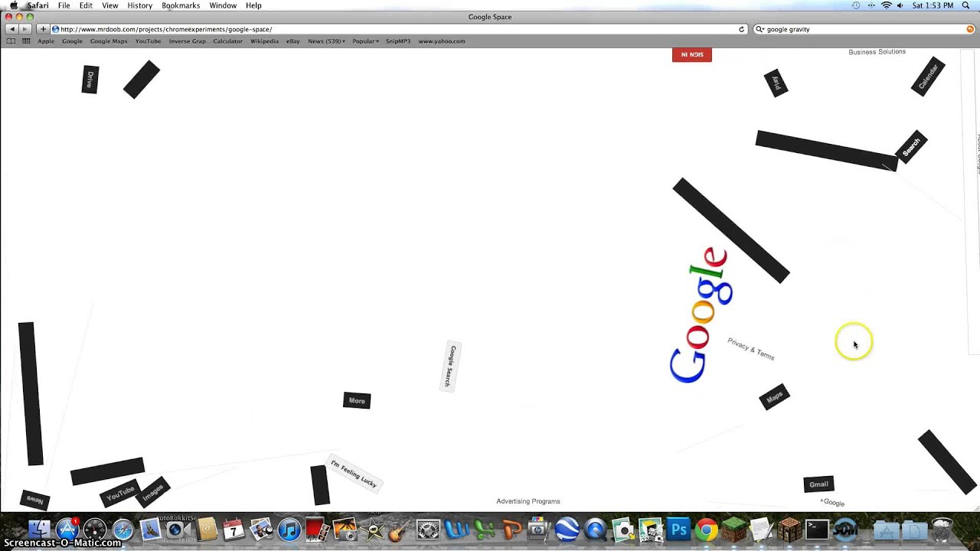
Task: Click the search field containing google gravity
Action: click(864, 29)
